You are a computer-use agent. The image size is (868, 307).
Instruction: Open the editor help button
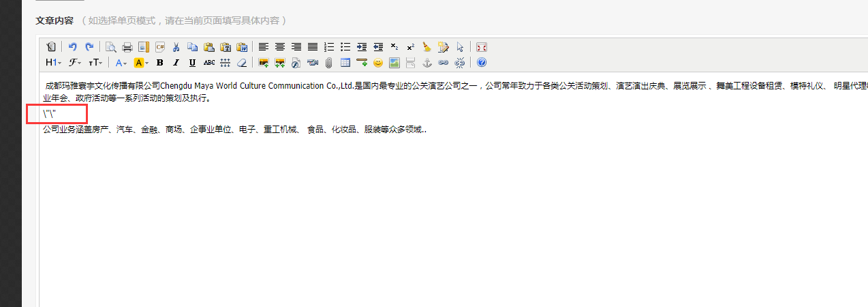482,63
